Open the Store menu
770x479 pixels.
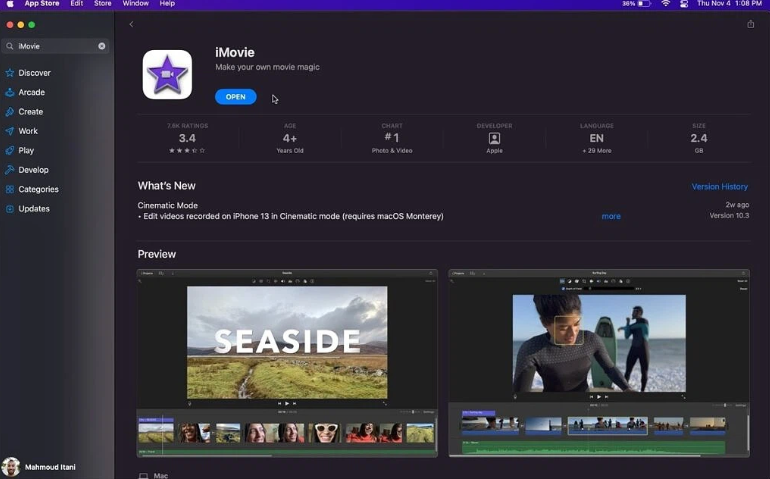point(103,3)
